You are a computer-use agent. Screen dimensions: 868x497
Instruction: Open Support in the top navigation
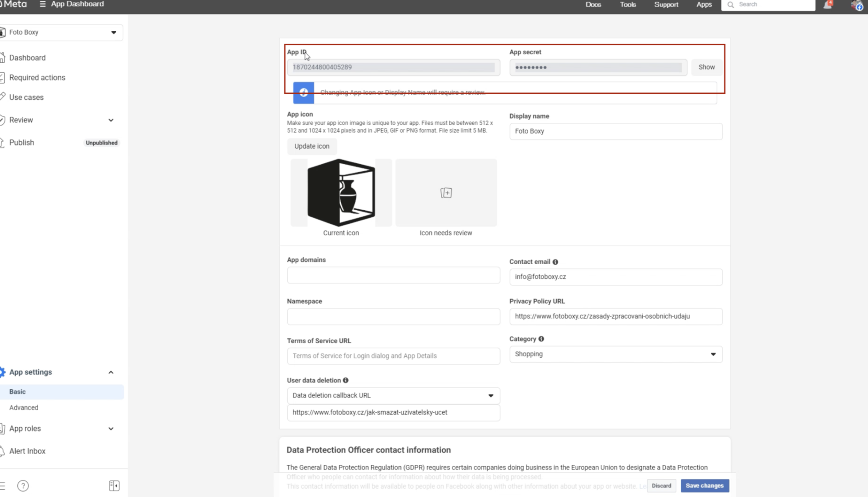coord(666,5)
